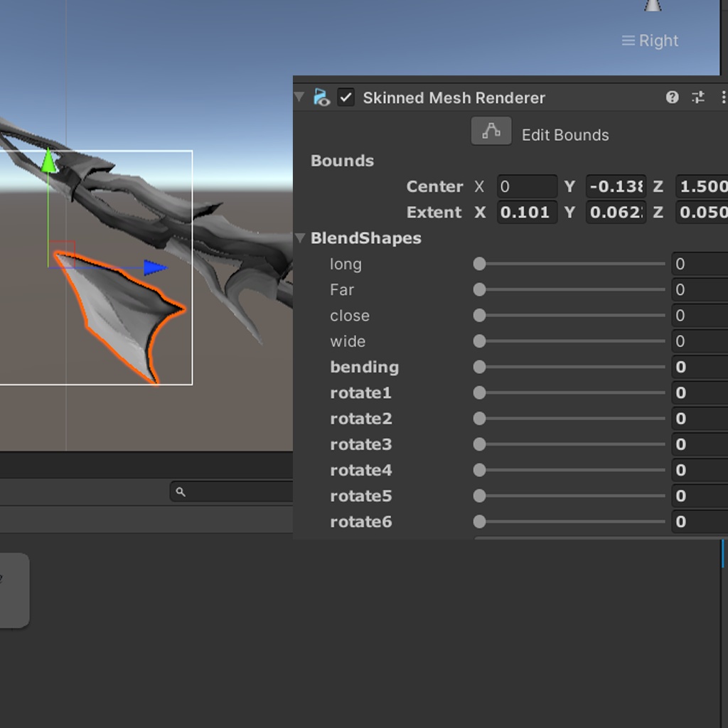
Task: Click the rotate5 value field
Action: 700,496
